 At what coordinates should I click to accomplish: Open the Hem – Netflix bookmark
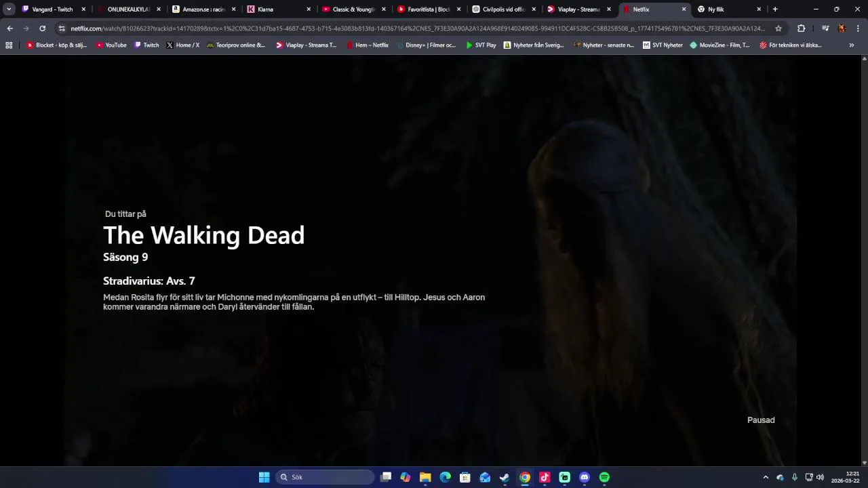point(368,45)
